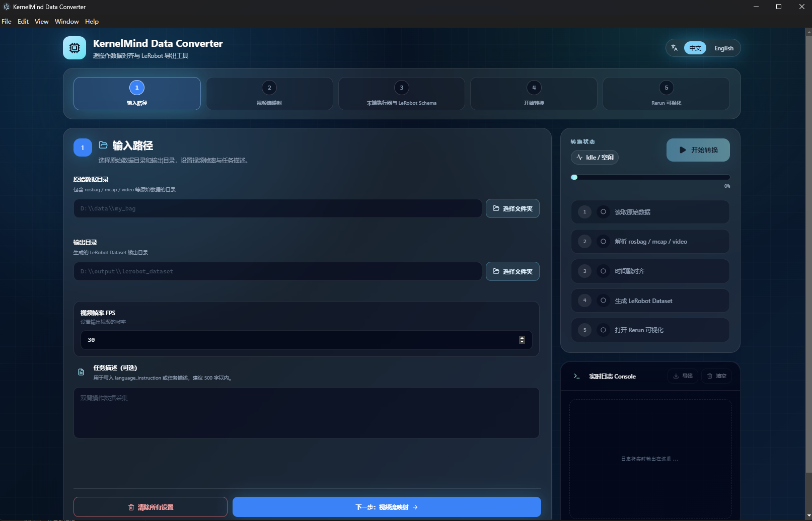This screenshot has width=812, height=521.
Task: Export the console log with 导出
Action: [683, 376]
